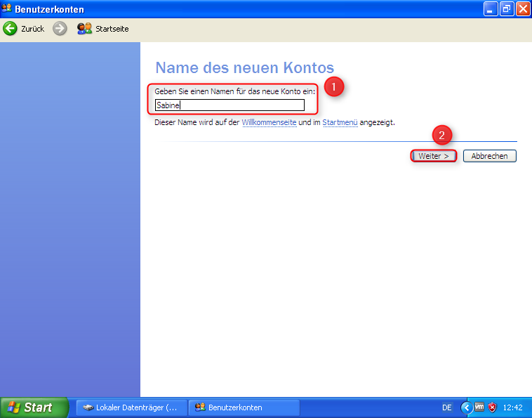This screenshot has width=532, height=418.
Task: Click the VMware tools tray icon
Action: [479, 407]
